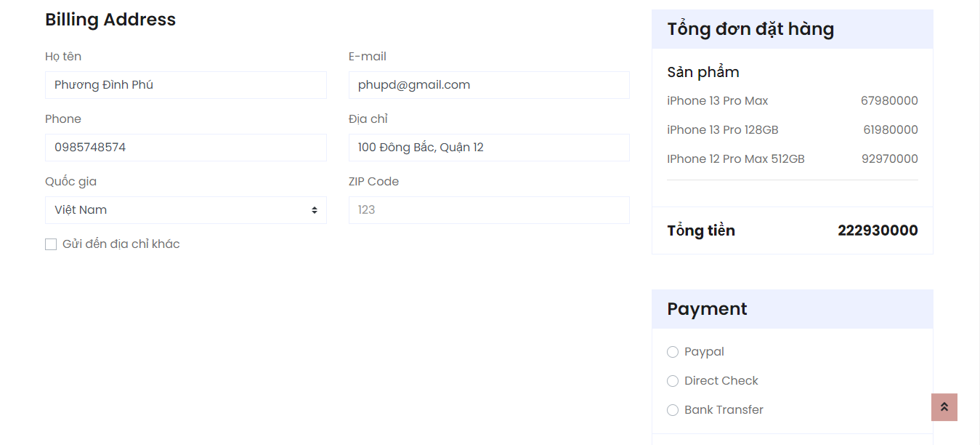Click the Payment section header
This screenshot has height=445, width=980.
pyautogui.click(x=705, y=308)
